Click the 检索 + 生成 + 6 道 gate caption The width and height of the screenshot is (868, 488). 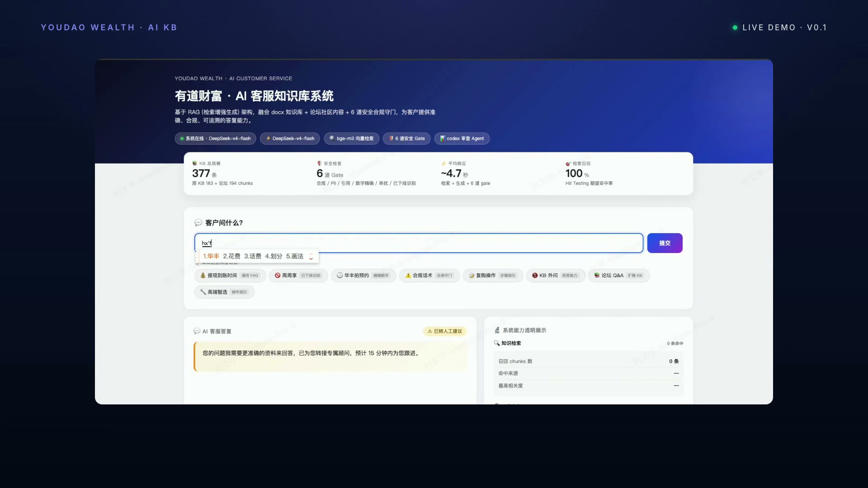(x=466, y=183)
